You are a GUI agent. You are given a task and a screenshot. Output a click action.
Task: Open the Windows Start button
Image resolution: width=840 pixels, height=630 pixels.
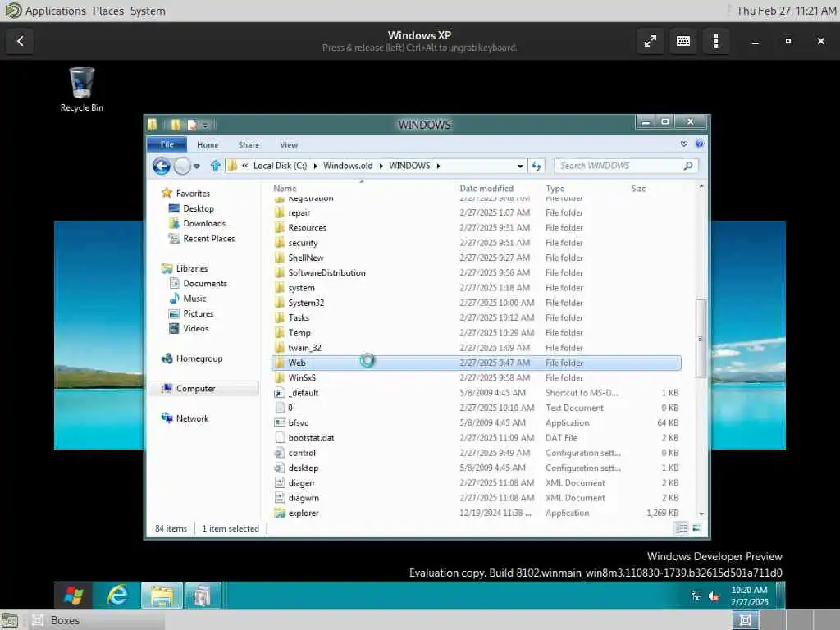point(73,596)
